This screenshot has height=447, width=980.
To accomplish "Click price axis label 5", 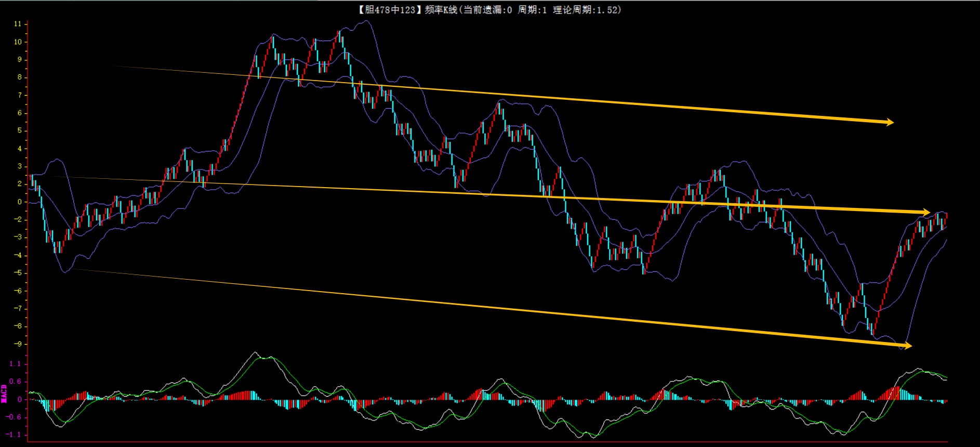I will pyautogui.click(x=20, y=130).
